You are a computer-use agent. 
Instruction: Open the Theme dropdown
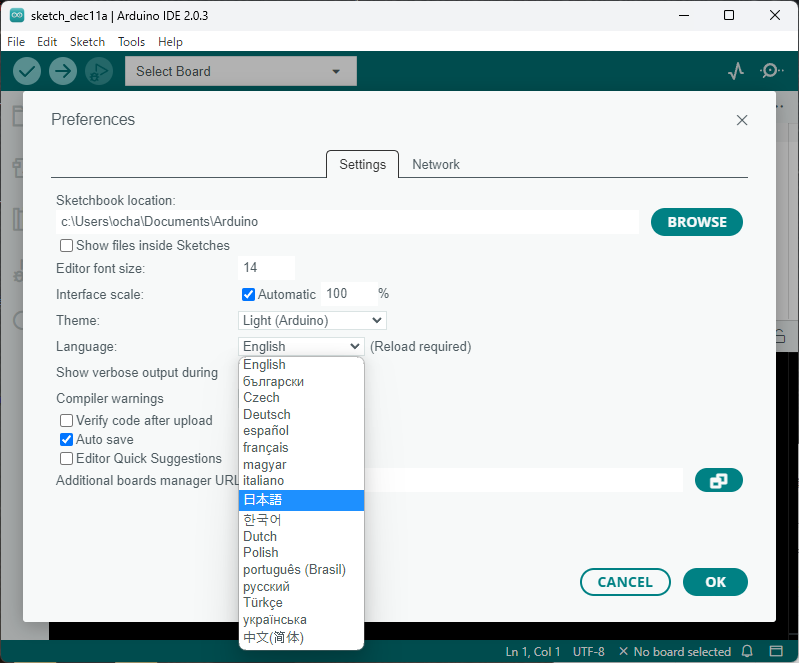point(313,321)
